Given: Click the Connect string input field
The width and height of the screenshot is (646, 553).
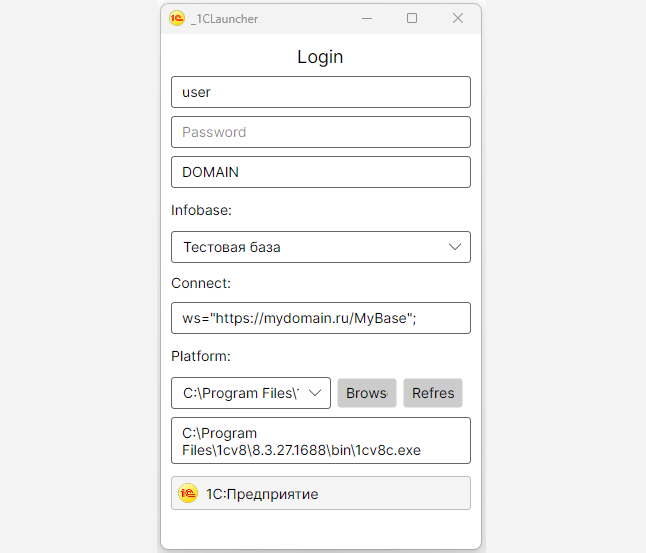Looking at the screenshot, I should click(320, 318).
